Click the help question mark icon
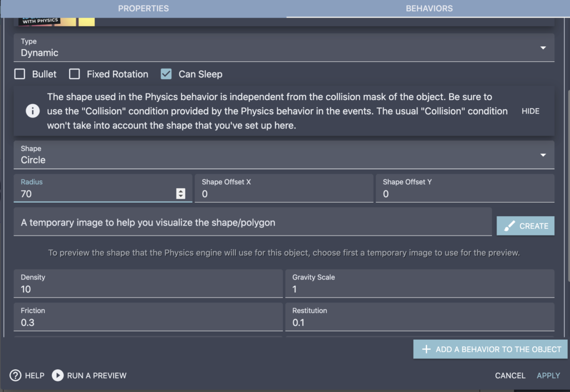This screenshot has height=392, width=570. point(15,375)
